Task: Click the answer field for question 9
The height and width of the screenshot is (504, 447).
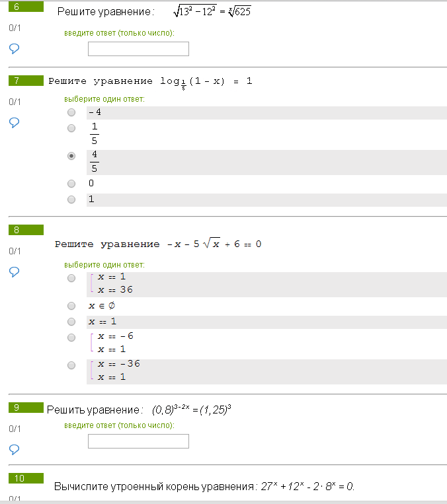Action: pyautogui.click(x=138, y=441)
